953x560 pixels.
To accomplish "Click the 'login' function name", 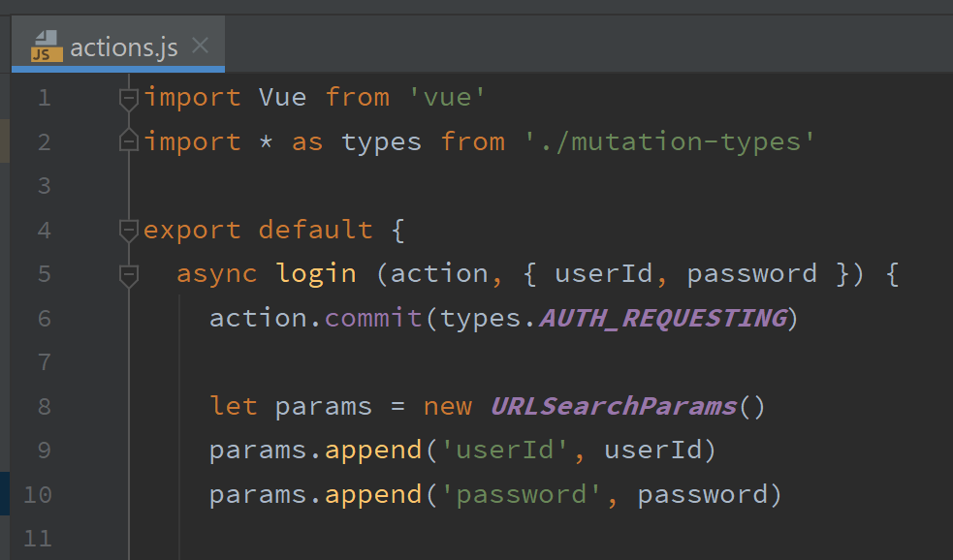I will click(316, 274).
